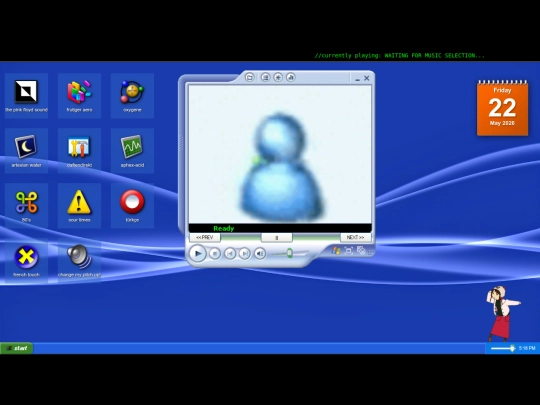Open the 'türkçe' red circle icon
Image resolution: width=540 pixels, height=405 pixels.
tap(132, 205)
